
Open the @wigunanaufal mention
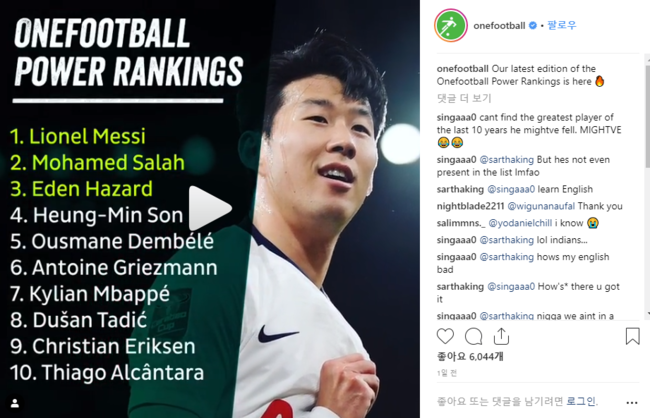541,206
